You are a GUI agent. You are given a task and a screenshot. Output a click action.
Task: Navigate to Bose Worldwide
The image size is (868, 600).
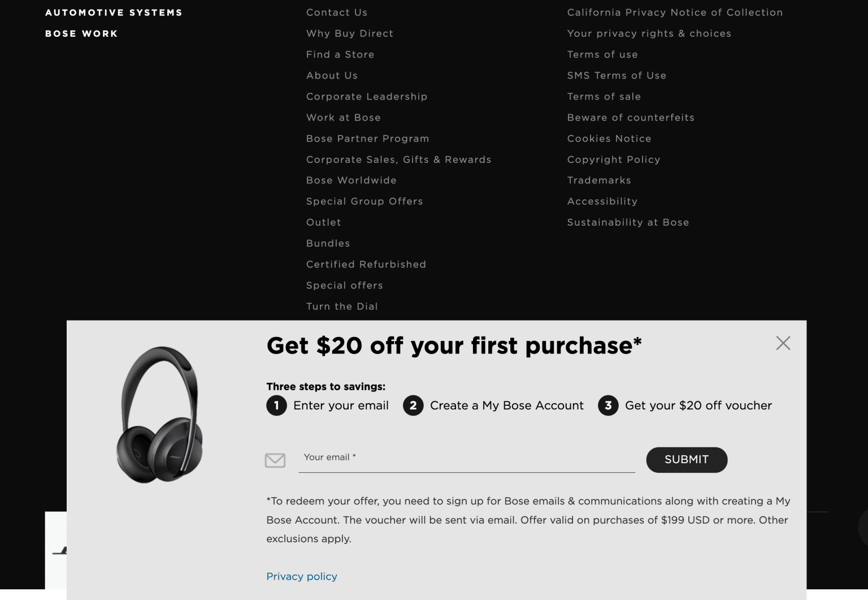(351, 180)
